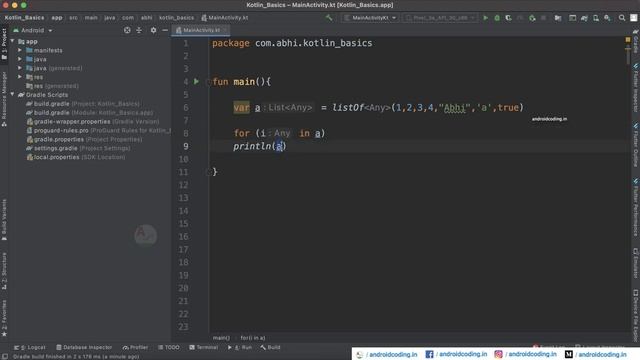Open the AVD Manager toolbar icon
Image resolution: width=640 pixels, height=360 pixels.
[596, 18]
